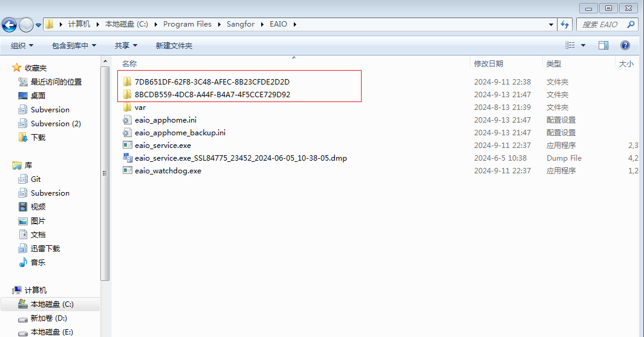Click the 新建文件夹 button
This screenshot has width=644, height=337.
coord(174,45)
